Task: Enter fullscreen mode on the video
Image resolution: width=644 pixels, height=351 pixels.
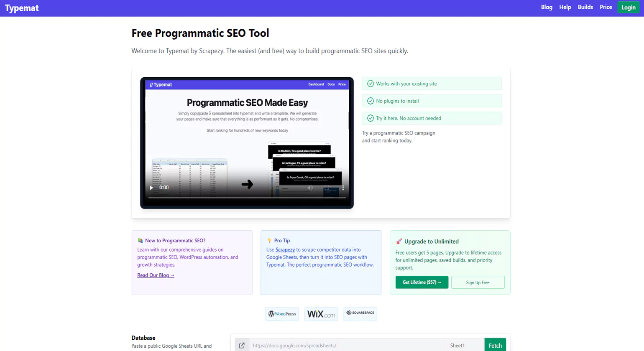Action: [327, 188]
